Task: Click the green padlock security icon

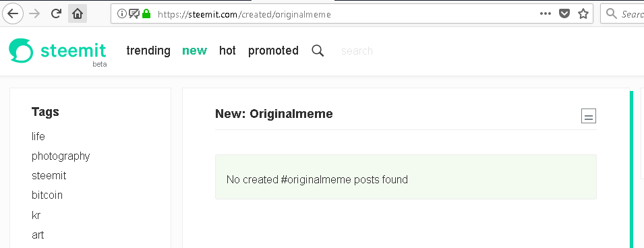Action: (146, 14)
